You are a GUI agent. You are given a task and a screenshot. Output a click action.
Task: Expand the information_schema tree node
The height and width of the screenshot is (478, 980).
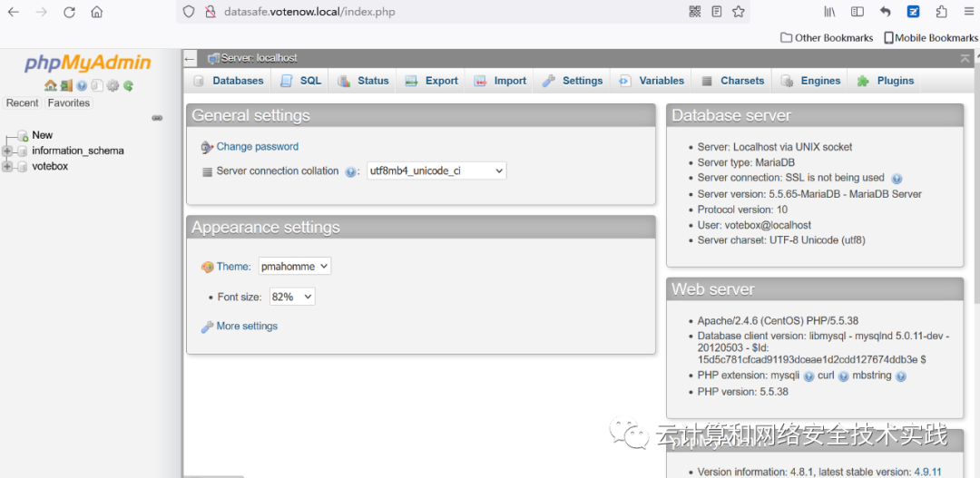[x=7, y=151]
